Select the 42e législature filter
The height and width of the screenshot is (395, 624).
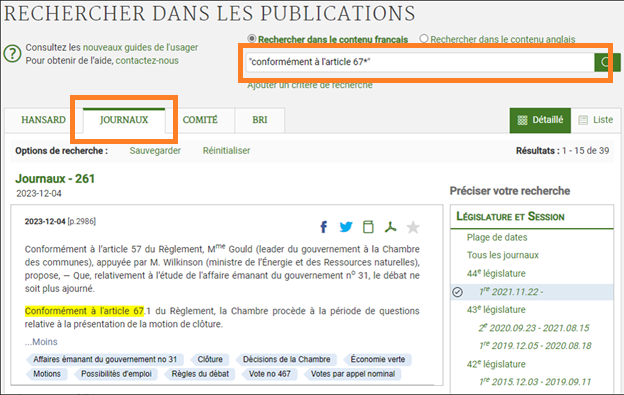(x=496, y=364)
